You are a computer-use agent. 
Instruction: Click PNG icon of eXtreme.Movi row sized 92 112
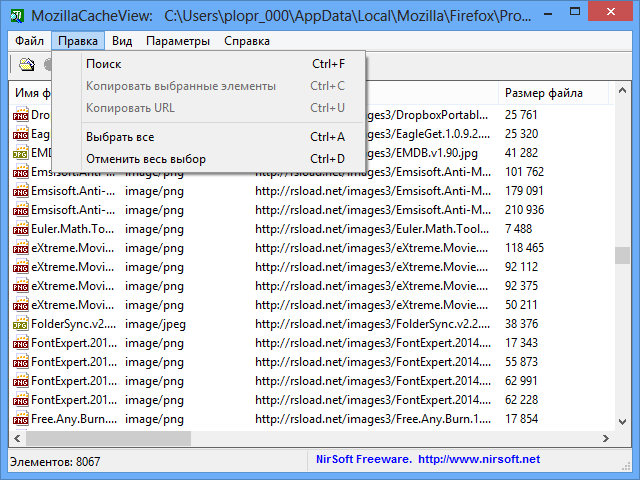coord(20,267)
